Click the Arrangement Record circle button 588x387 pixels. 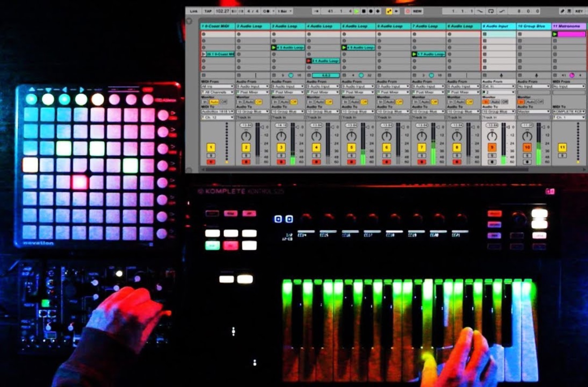coord(371,11)
